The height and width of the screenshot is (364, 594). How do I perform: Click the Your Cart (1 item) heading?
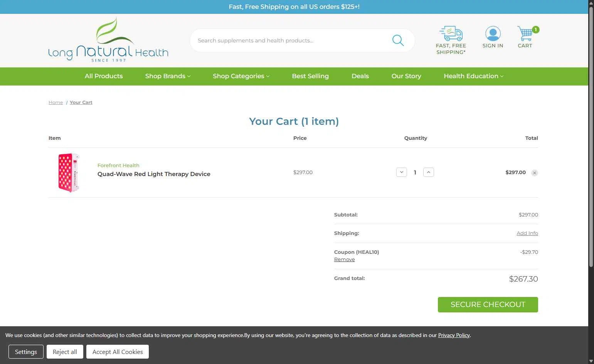(x=294, y=121)
